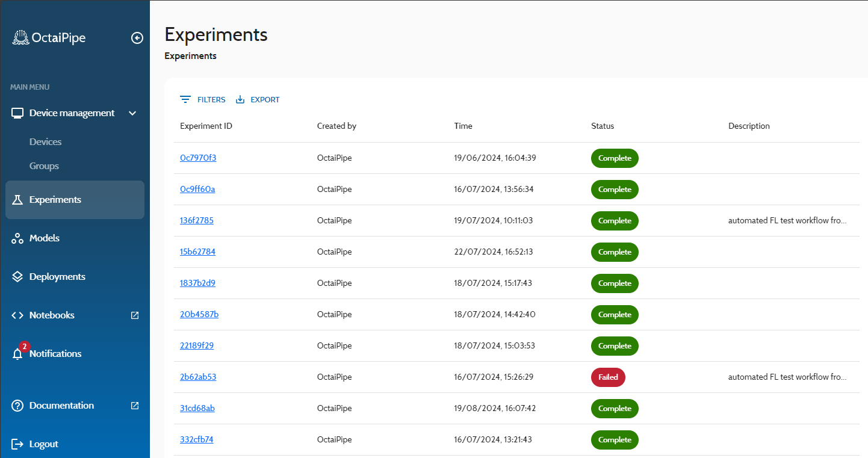Image resolution: width=868 pixels, height=458 pixels.
Task: Open Documentation external link icon
Action: [x=135, y=406]
